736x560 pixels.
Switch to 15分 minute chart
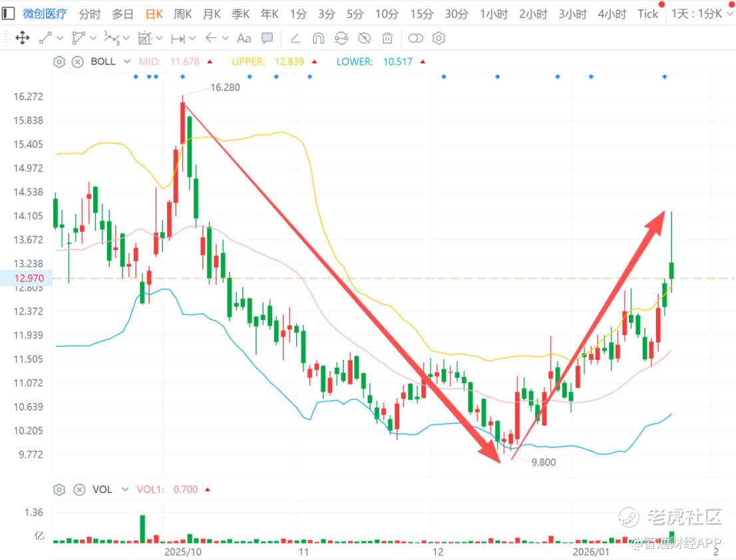pos(421,14)
